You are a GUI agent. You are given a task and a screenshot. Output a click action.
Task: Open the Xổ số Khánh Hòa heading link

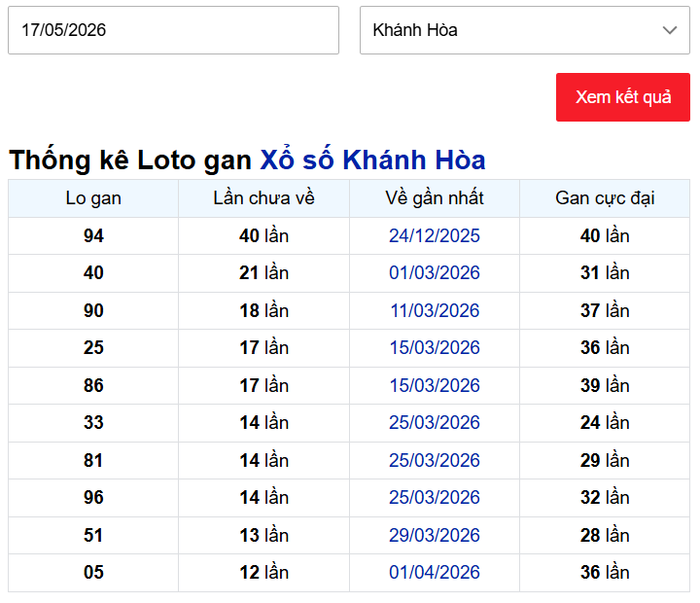click(x=372, y=160)
